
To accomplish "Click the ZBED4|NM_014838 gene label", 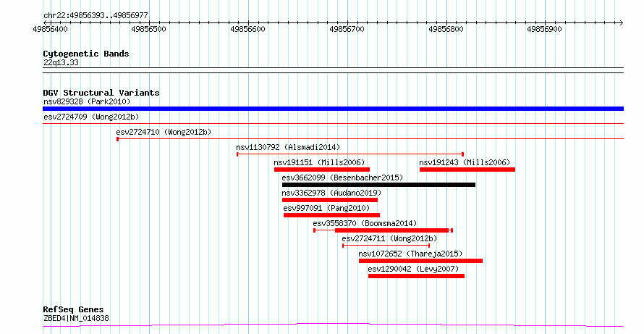I will pyautogui.click(x=76, y=318).
